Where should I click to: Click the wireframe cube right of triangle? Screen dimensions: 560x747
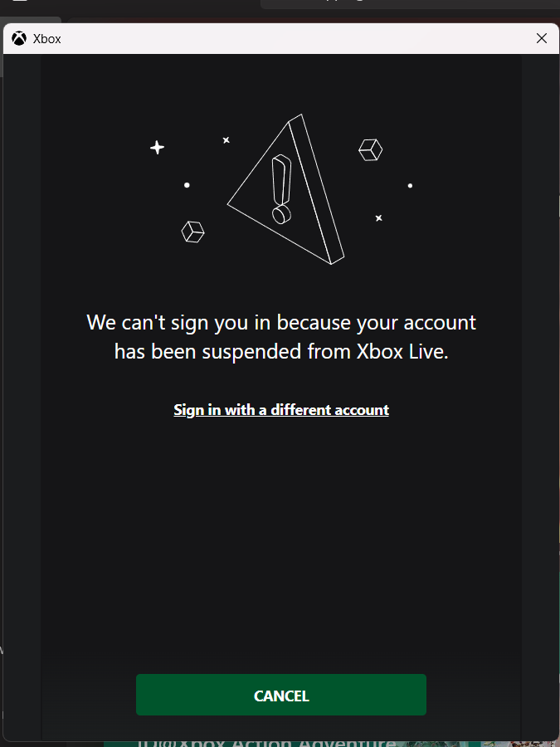(371, 149)
